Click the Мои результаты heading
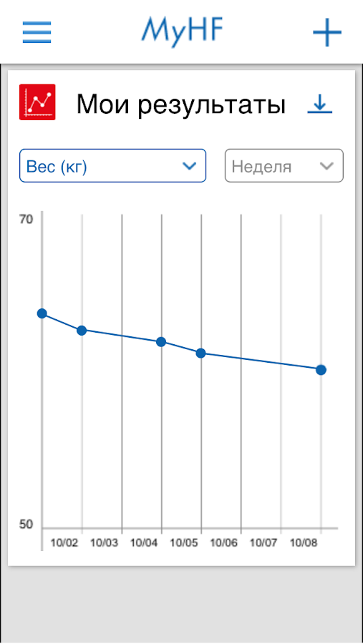Screen dimensions: 363x644 181,104
